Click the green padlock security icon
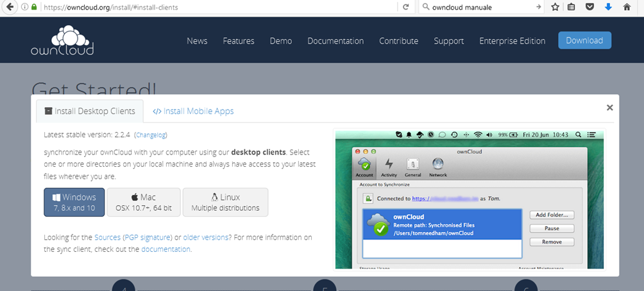Screen dimensions: 644x291 pyautogui.click(x=34, y=7)
